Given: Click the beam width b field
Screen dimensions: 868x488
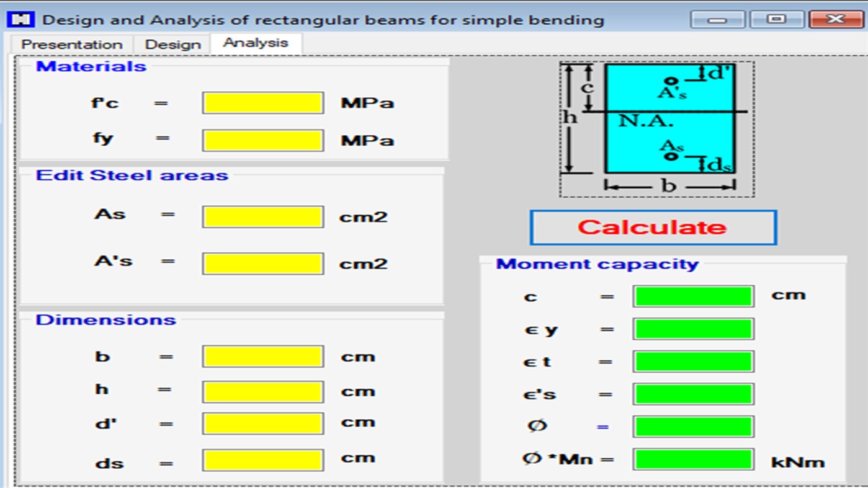Looking at the screenshot, I should [x=262, y=356].
